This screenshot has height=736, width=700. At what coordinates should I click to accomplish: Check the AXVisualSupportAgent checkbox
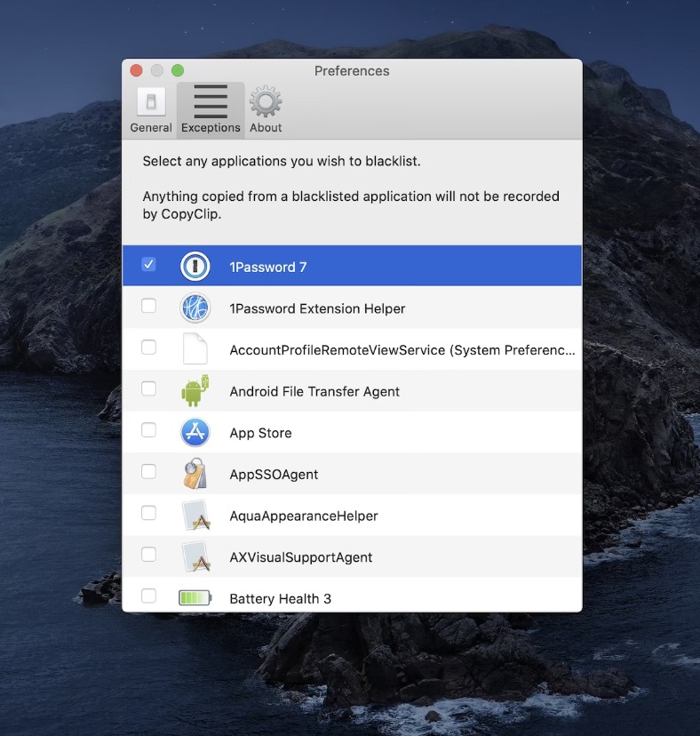pyautogui.click(x=148, y=555)
